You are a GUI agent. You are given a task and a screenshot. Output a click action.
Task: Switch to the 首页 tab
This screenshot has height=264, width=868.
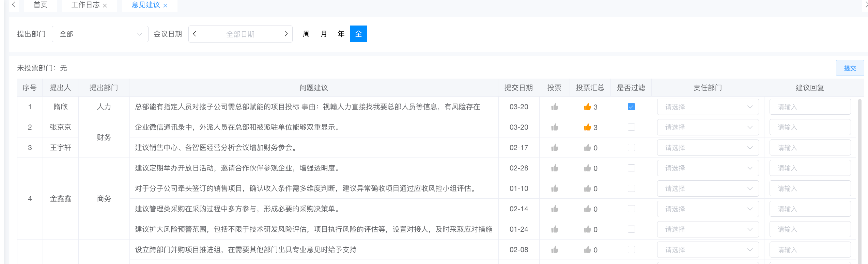pos(40,5)
